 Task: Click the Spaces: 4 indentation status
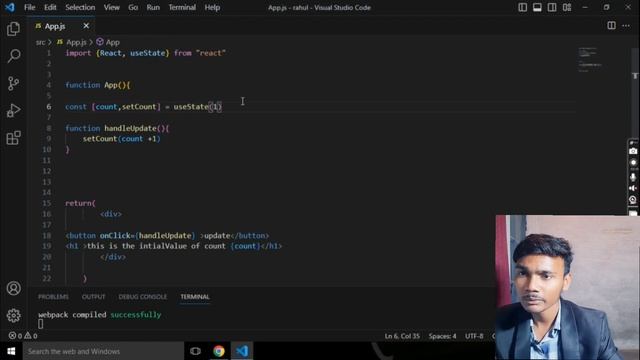442,336
